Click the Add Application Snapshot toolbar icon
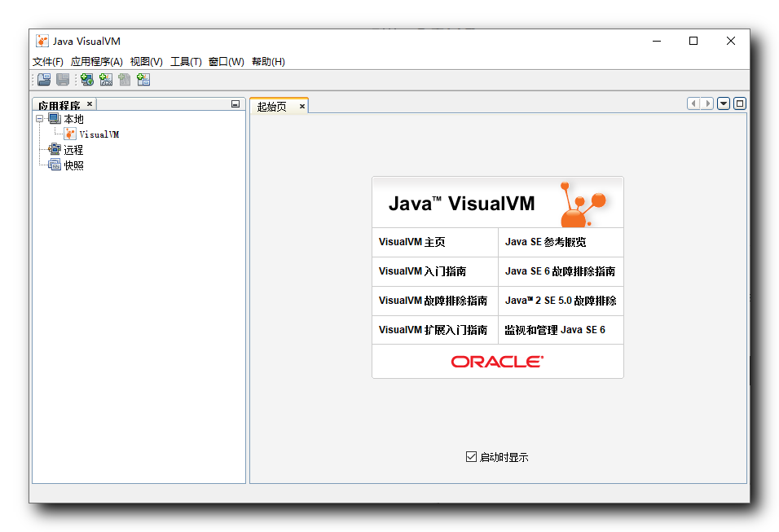Screen dimensions: 779x532 (143, 80)
